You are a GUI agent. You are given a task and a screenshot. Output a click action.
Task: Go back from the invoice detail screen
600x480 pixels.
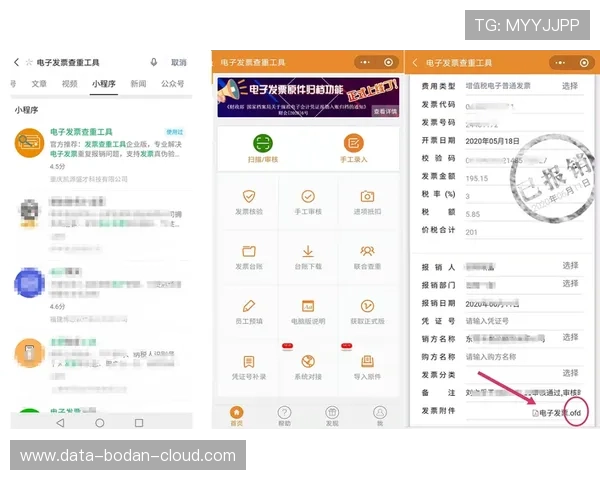[415, 62]
